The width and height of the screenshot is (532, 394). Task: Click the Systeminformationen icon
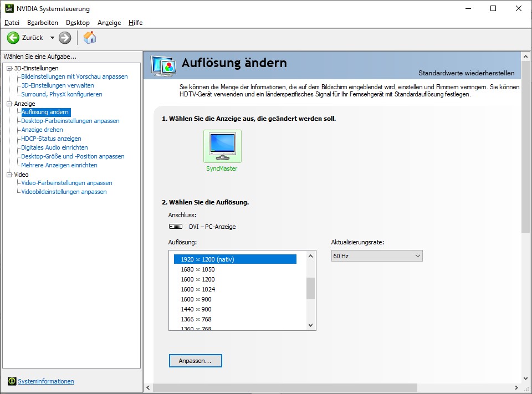click(x=12, y=381)
